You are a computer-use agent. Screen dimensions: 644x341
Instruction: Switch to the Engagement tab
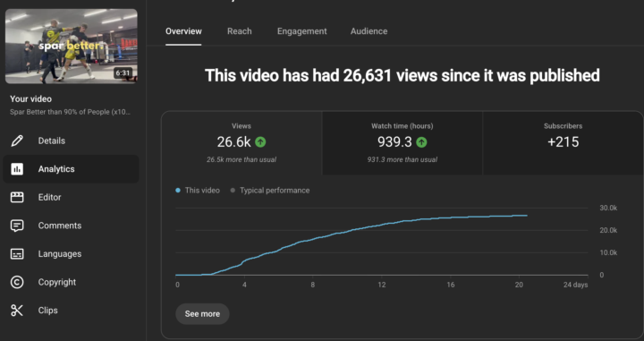(x=302, y=31)
